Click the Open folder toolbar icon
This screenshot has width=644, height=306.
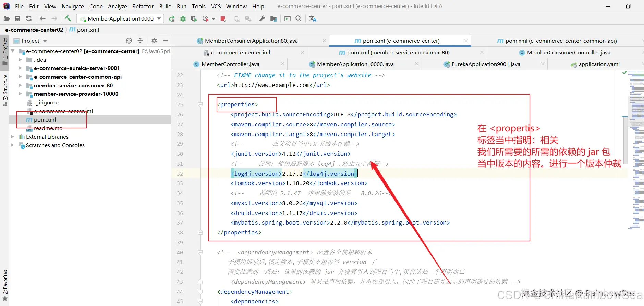pos(7,18)
